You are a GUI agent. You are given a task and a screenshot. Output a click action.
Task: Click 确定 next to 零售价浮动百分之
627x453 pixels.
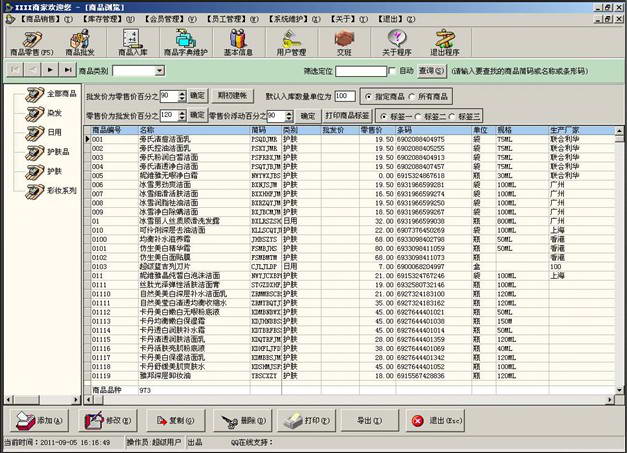308,116
